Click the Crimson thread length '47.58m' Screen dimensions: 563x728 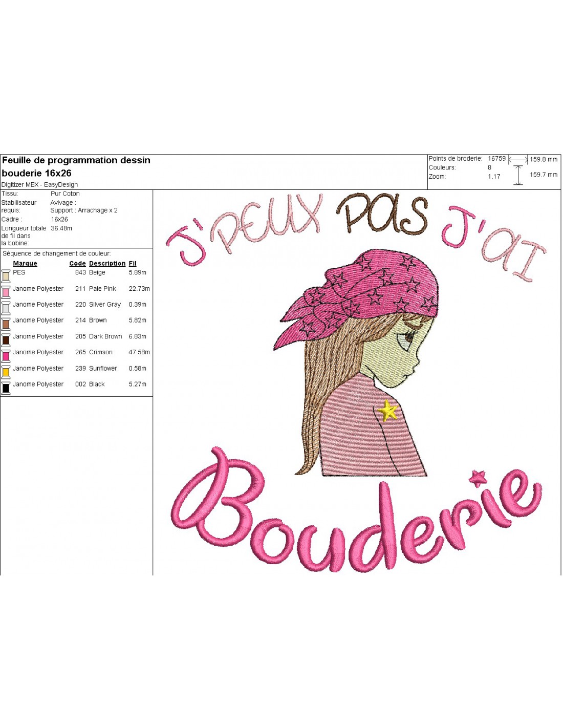point(139,352)
